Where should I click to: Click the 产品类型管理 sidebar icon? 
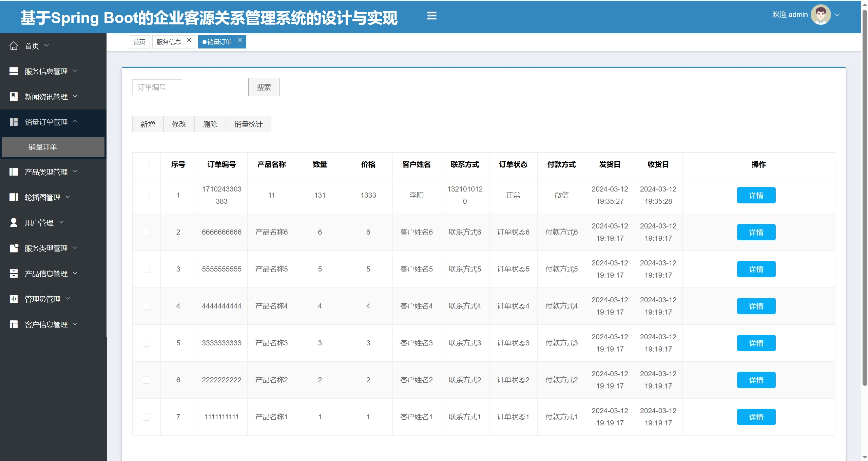[14, 172]
